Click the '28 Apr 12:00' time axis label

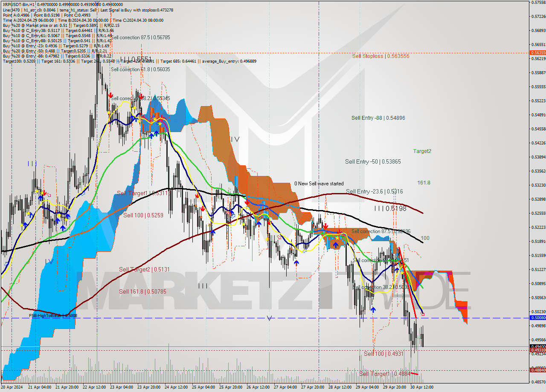point(340,387)
